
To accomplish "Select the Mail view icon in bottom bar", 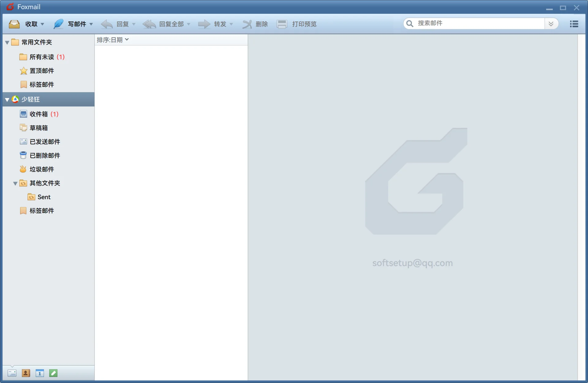I will [12, 373].
